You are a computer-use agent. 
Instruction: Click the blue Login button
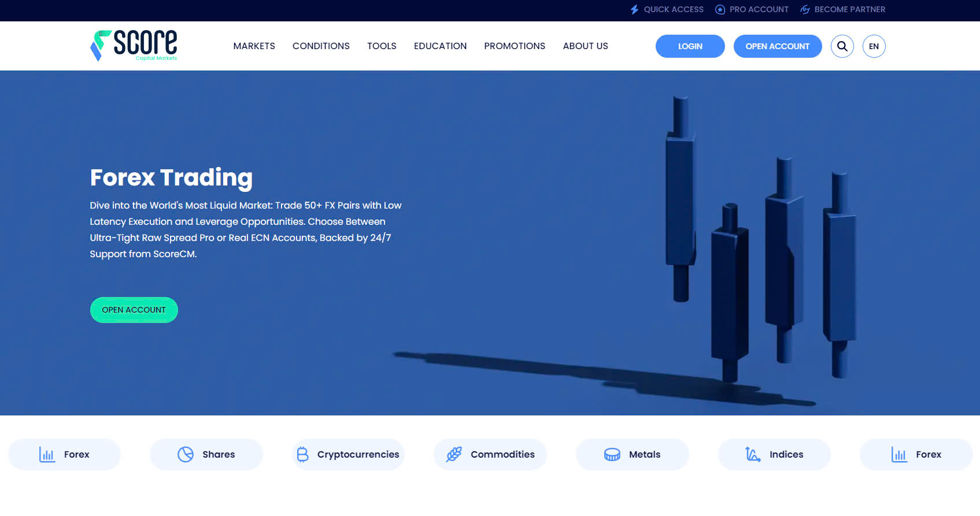[690, 46]
